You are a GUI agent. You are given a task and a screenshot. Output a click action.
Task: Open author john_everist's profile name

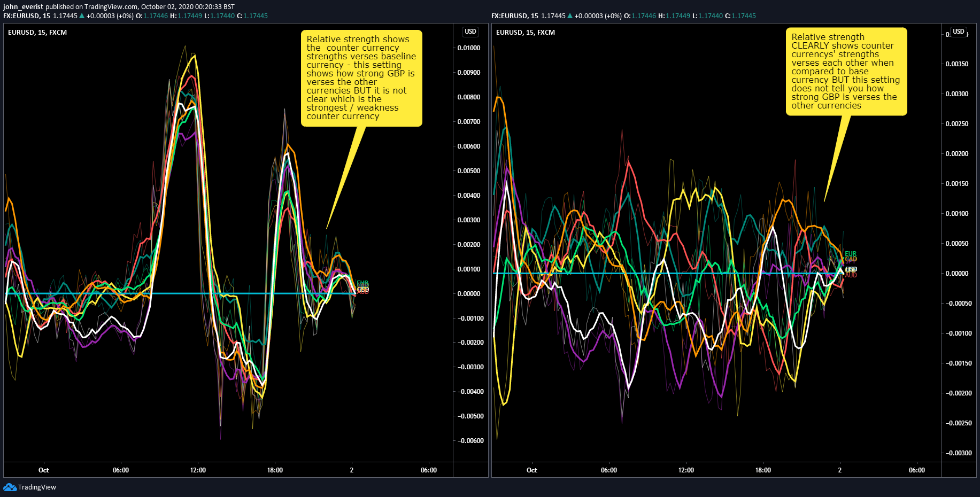point(23,7)
